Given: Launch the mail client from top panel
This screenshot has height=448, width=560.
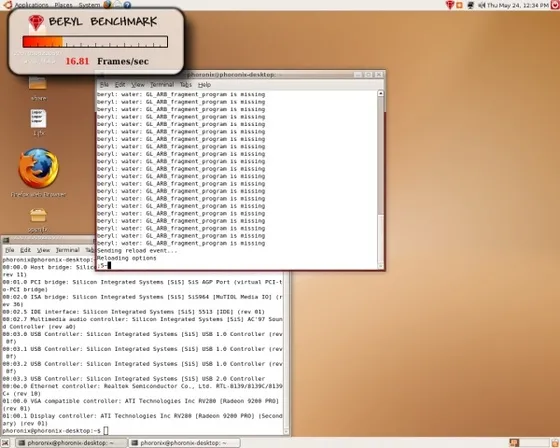Looking at the screenshot, I should (117, 5).
